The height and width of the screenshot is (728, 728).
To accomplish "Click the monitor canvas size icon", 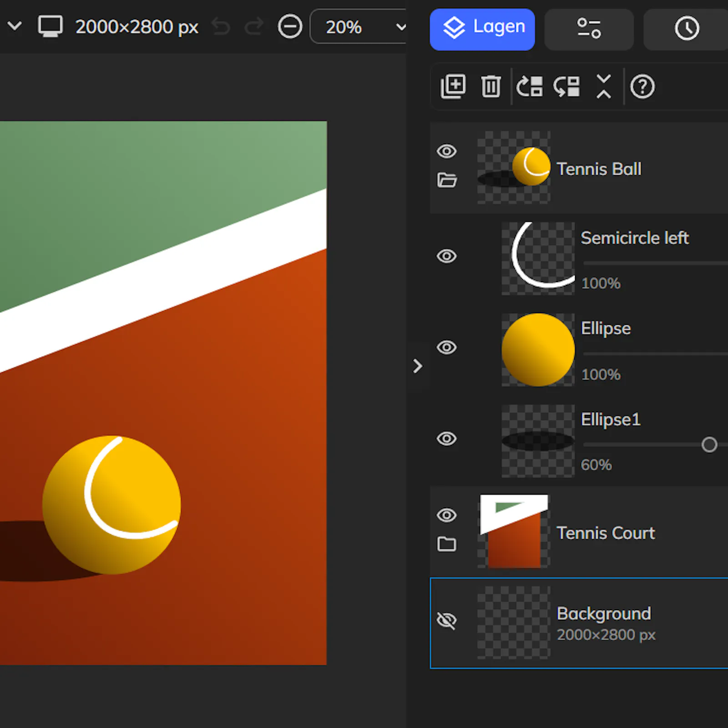I will coord(50,27).
